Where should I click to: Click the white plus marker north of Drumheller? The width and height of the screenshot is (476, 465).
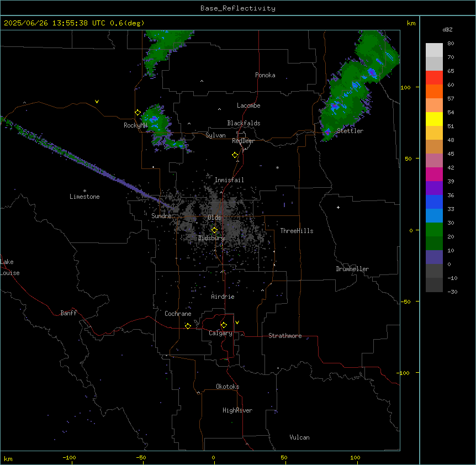click(x=338, y=207)
